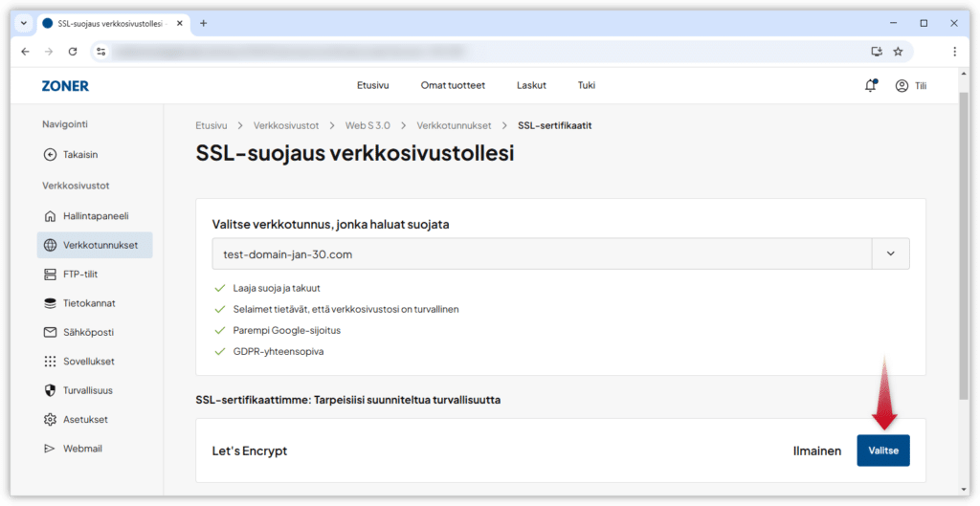Click Valitse button for Let's Encrypt

click(x=882, y=451)
